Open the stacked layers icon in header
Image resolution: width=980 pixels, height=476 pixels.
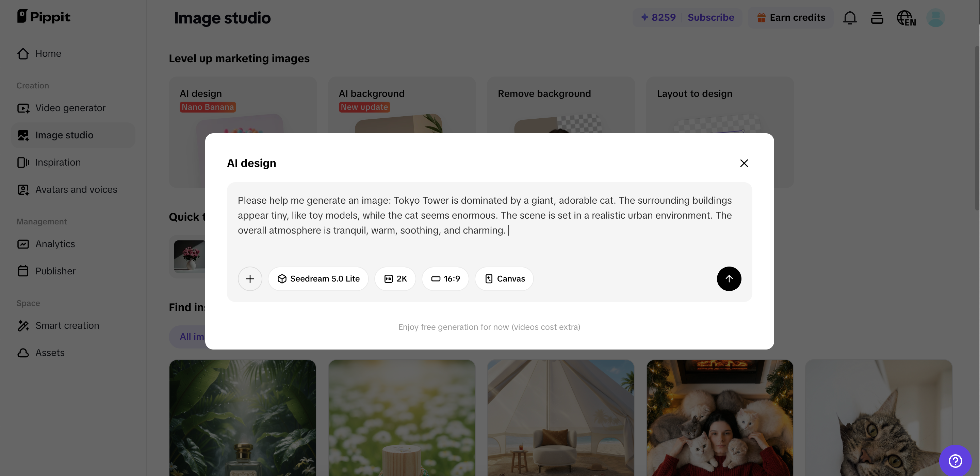point(877,18)
